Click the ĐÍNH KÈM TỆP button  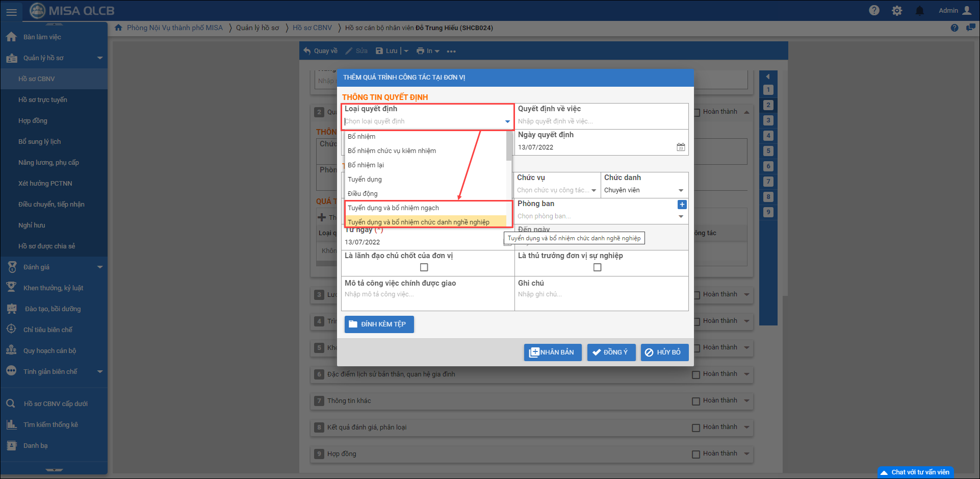pos(379,324)
